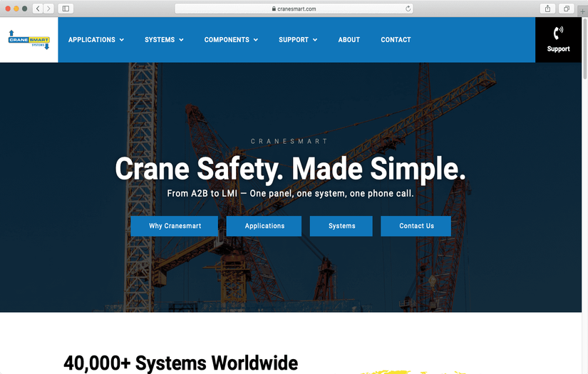Click the spaced CRANESMART label above the headline
Viewport: 588px width, 374px height.
[x=289, y=141]
